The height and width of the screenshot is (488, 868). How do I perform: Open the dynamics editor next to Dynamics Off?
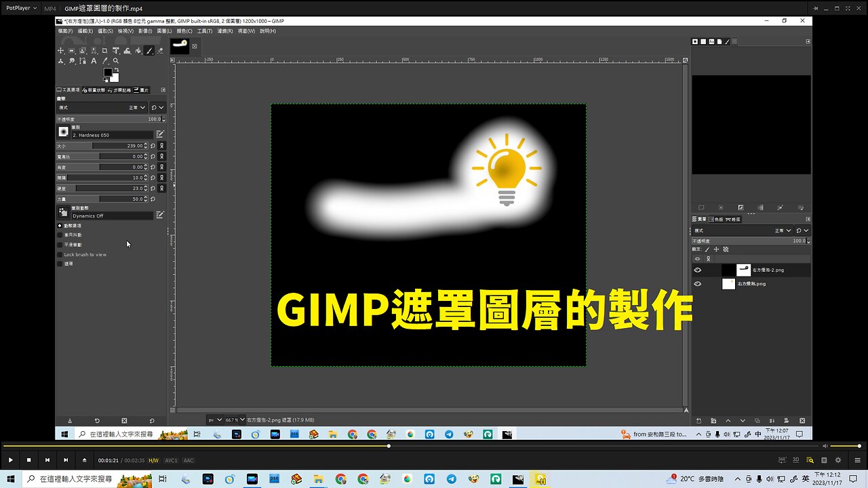(x=160, y=215)
